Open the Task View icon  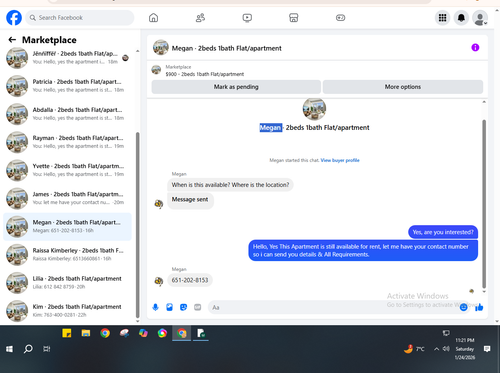pos(47,349)
